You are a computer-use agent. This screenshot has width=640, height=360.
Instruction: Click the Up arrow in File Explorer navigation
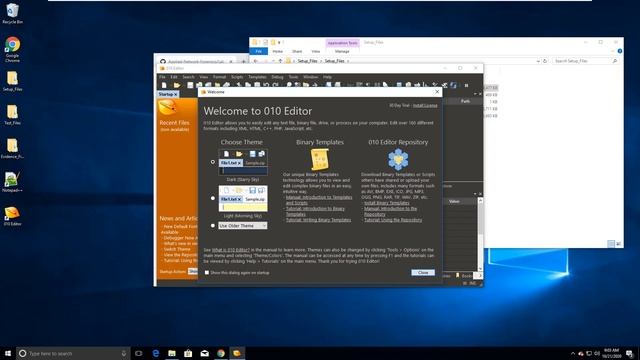[x=280, y=61]
